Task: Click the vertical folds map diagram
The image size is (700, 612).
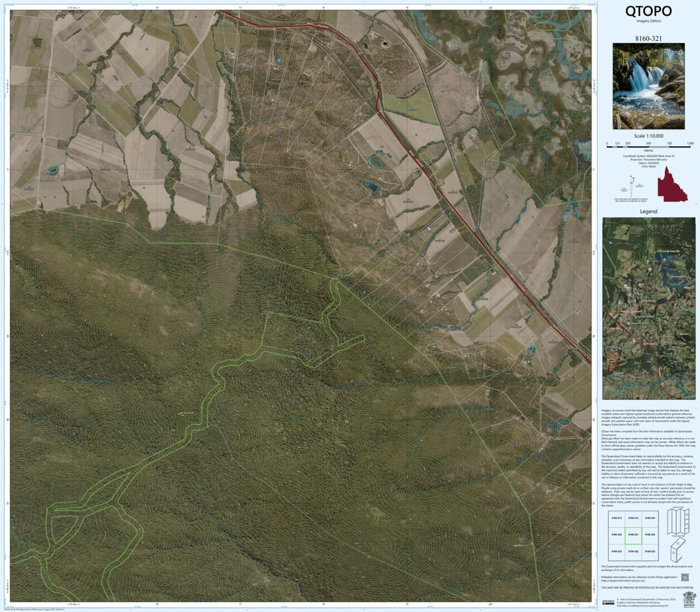Action: pyautogui.click(x=677, y=520)
